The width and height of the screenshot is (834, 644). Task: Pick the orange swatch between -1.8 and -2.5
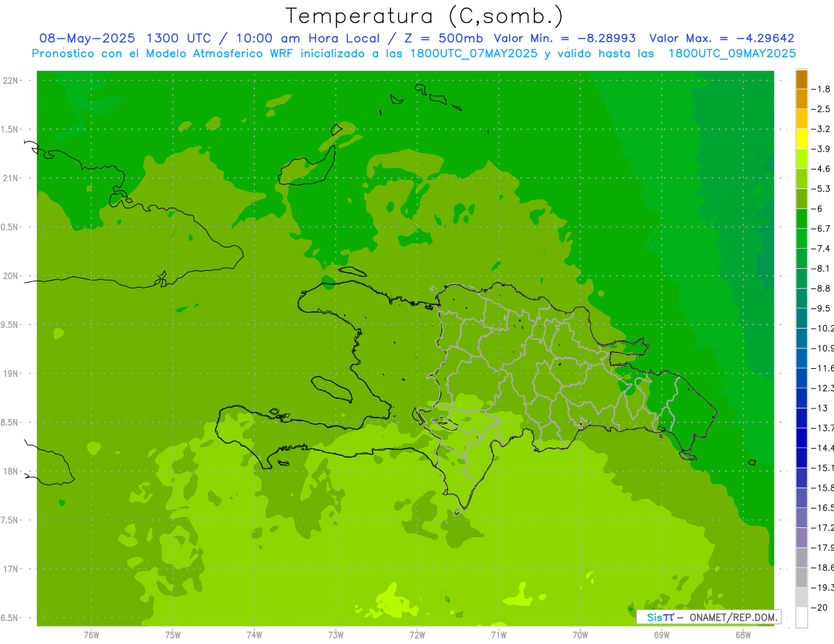point(801,99)
